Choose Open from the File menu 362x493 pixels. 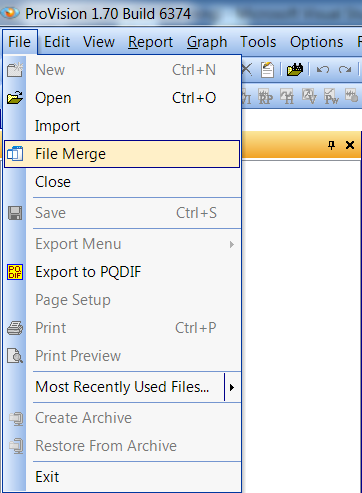coord(122,98)
